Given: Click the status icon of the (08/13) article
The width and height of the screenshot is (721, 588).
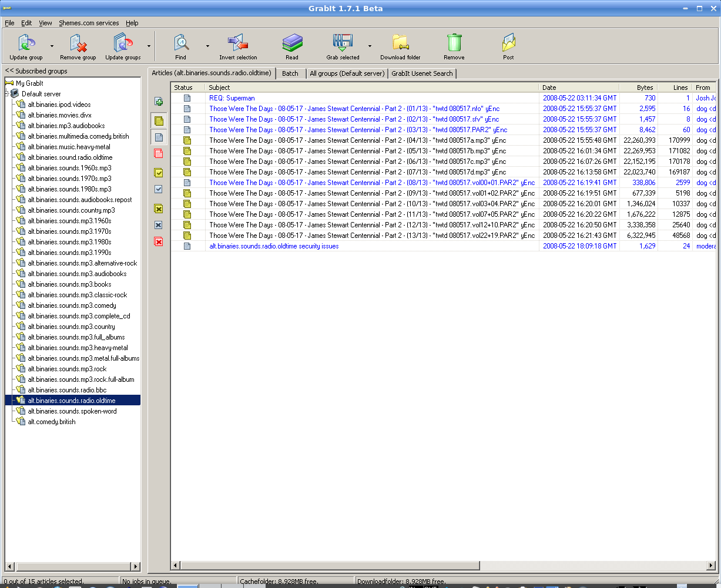Looking at the screenshot, I should [x=187, y=183].
